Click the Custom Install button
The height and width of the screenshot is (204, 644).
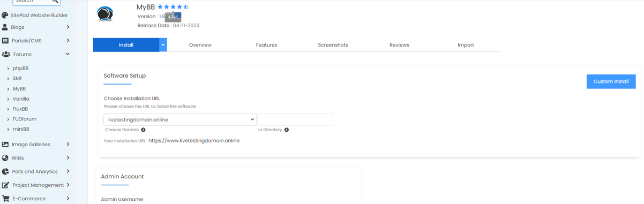click(x=611, y=81)
